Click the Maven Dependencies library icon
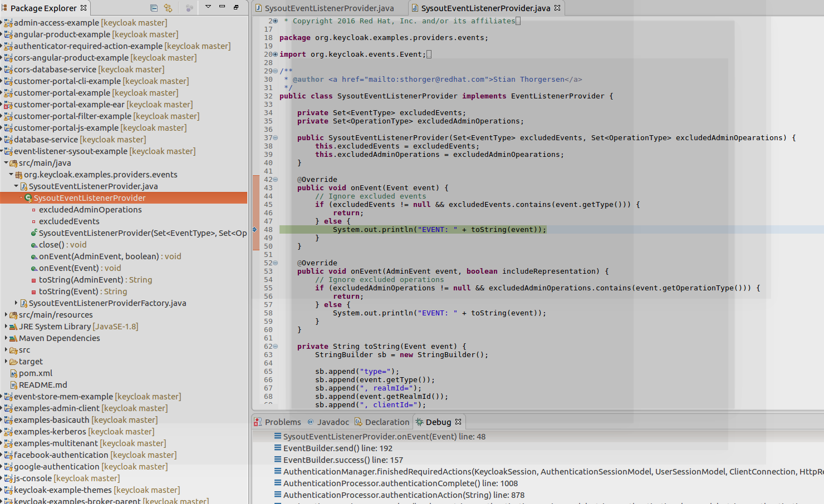This screenshot has width=824, height=504. tap(14, 338)
